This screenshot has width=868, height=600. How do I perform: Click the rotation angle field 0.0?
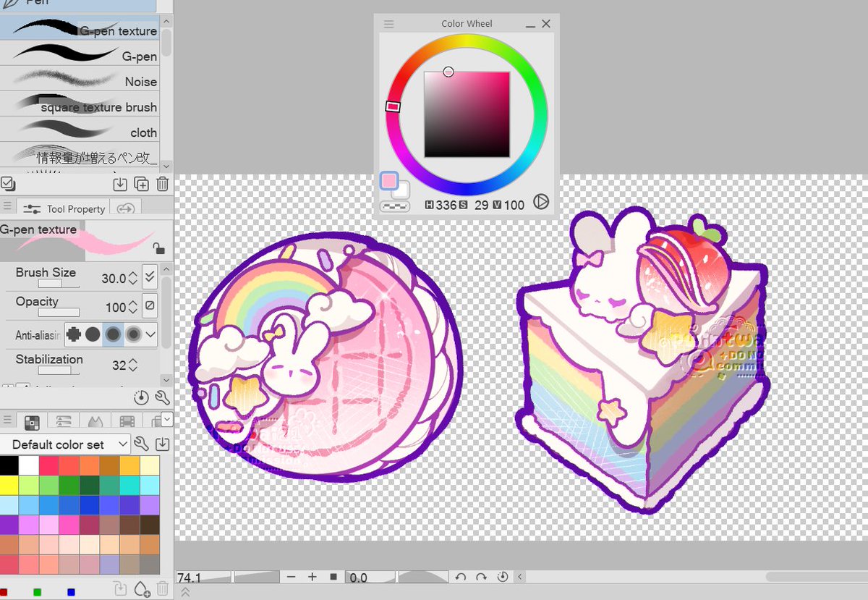pos(372,577)
